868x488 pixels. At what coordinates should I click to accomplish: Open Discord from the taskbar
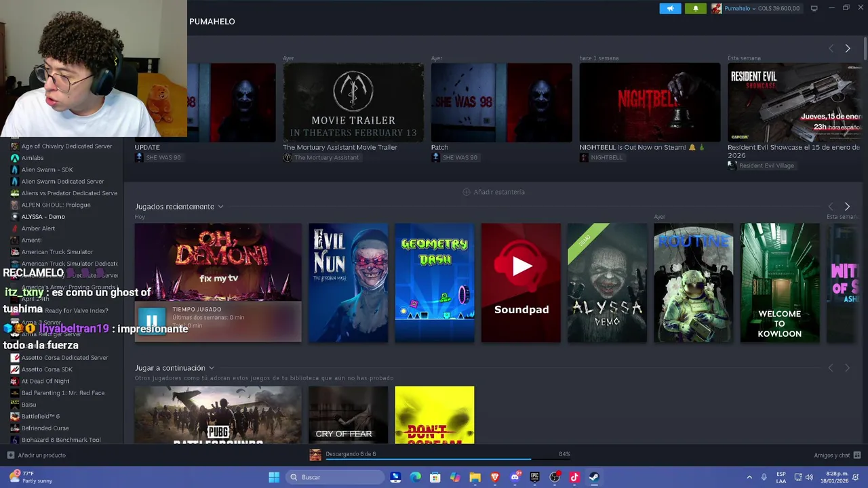[x=515, y=477]
